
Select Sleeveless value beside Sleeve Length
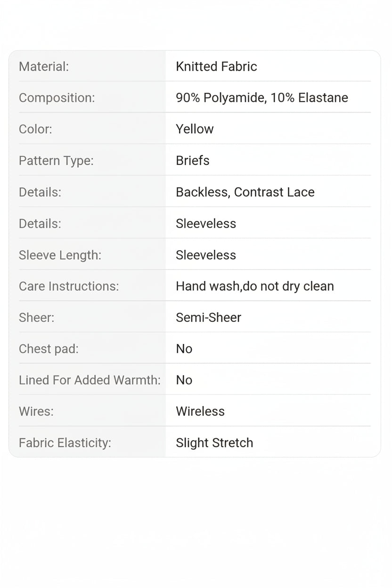tap(206, 255)
